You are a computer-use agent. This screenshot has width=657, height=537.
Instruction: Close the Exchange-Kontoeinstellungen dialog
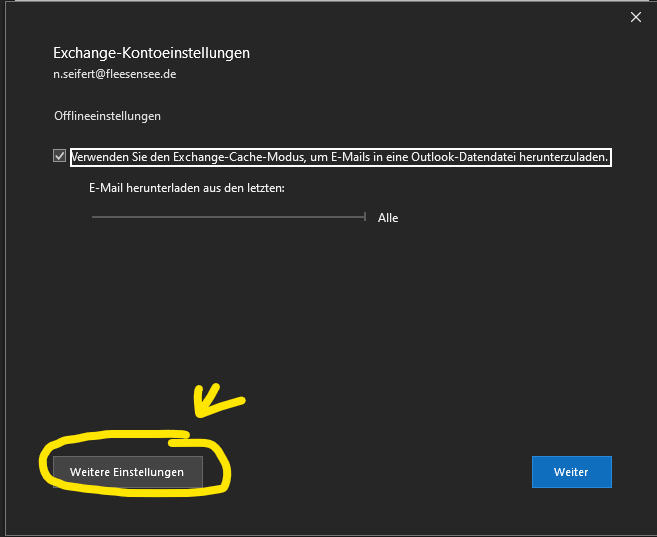[x=636, y=17]
